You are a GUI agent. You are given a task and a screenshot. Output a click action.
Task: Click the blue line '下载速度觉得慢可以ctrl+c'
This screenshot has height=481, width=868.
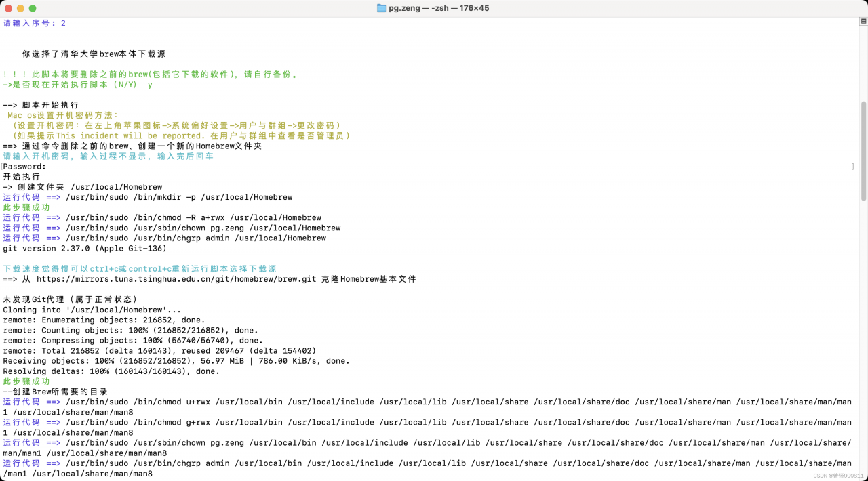(x=140, y=269)
